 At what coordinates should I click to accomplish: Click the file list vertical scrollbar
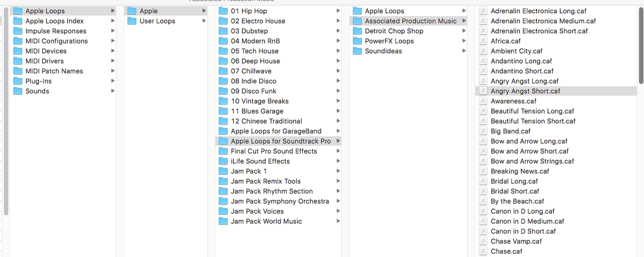pyautogui.click(x=641, y=45)
